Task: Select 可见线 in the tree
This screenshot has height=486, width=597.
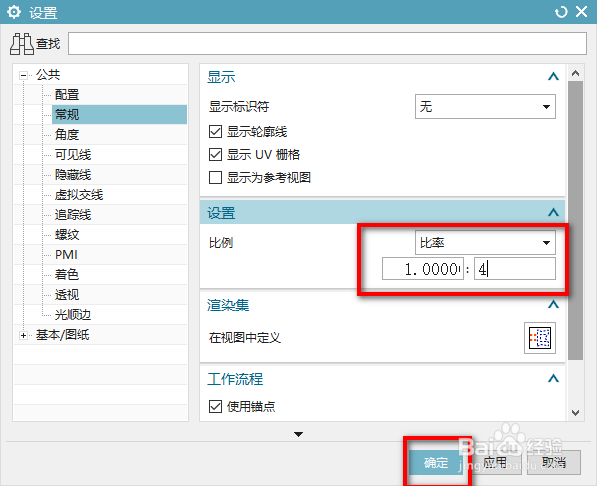Action: coord(73,155)
